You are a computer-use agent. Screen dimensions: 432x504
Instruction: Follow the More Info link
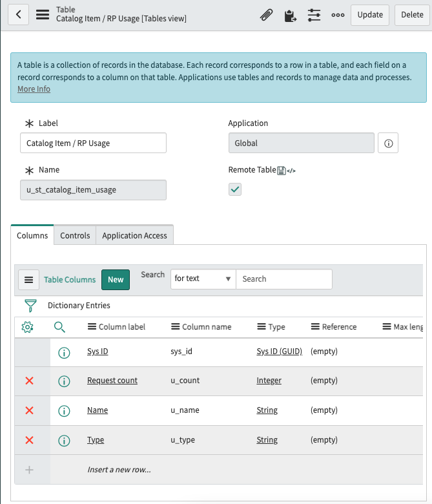tap(34, 89)
